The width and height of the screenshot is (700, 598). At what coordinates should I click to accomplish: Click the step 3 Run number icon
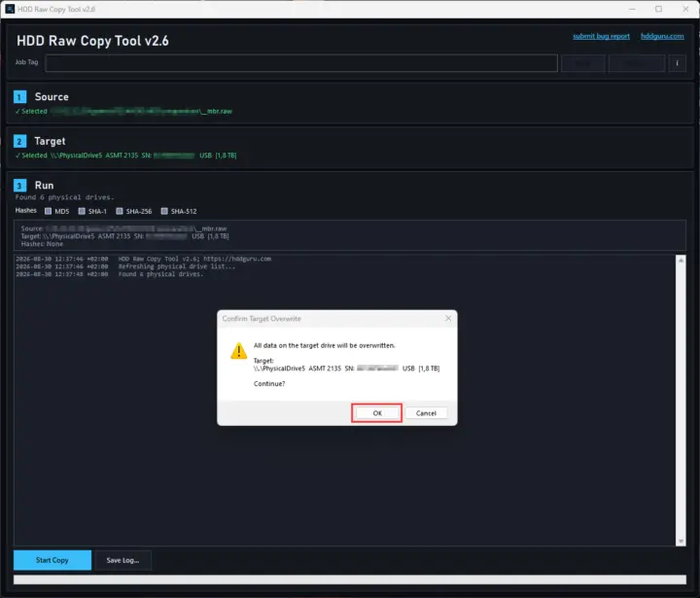[19, 186]
